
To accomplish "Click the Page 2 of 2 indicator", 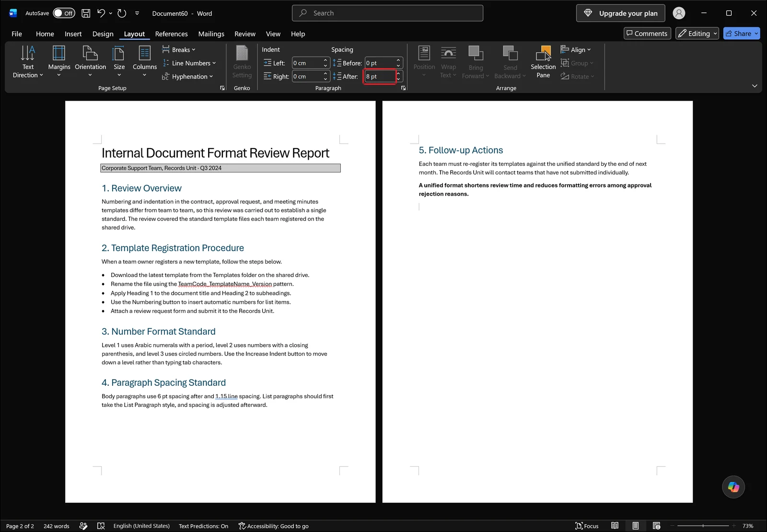I will click(20, 526).
